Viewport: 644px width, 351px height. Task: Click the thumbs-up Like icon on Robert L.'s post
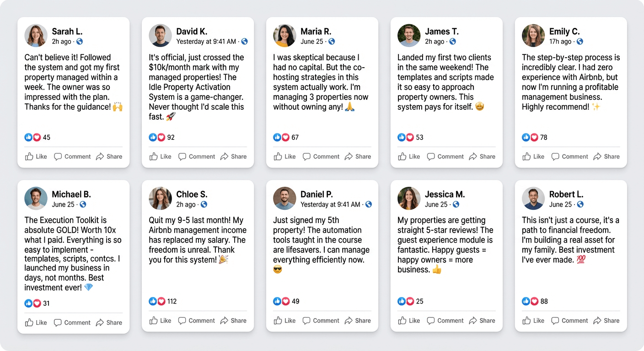click(527, 321)
